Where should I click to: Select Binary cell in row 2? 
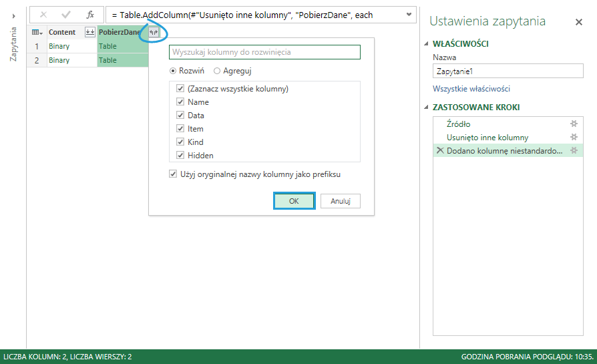click(72, 60)
